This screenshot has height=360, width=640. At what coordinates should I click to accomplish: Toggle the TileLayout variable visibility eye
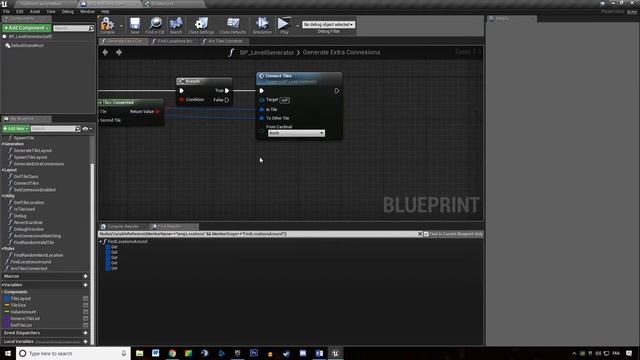(85, 299)
